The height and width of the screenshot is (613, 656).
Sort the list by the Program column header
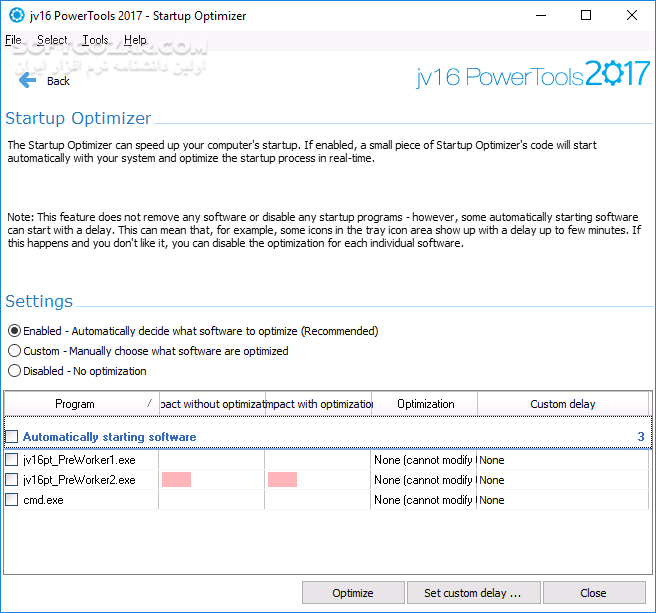click(75, 404)
